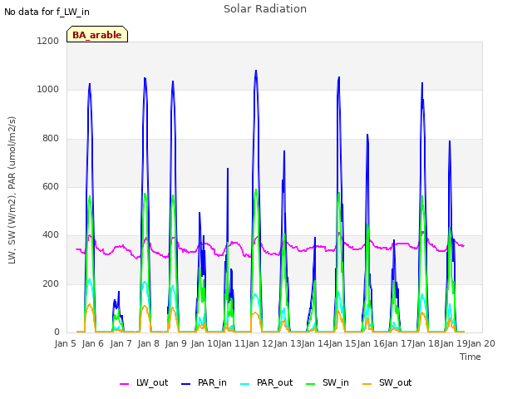Viewport: 532px width, 399px height.
Task: Click the Jan 18 x-axis tick label
Action: tap(426, 343)
